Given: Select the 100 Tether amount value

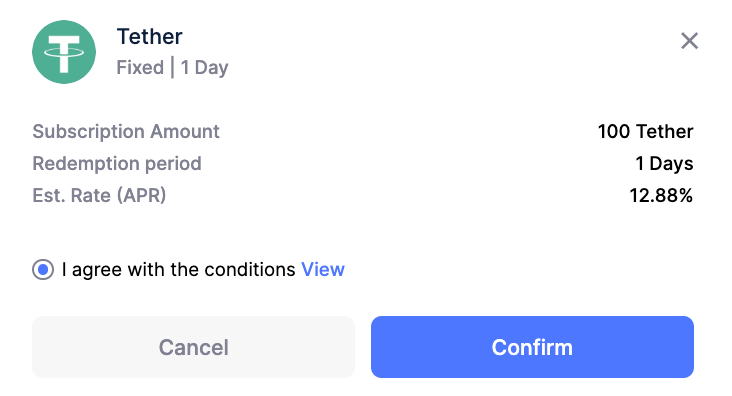Looking at the screenshot, I should [645, 132].
